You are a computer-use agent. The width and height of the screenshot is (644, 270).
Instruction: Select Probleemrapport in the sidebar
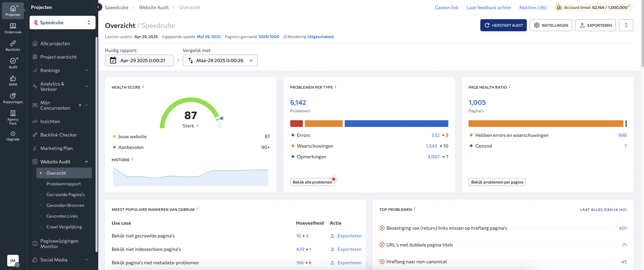(x=63, y=184)
